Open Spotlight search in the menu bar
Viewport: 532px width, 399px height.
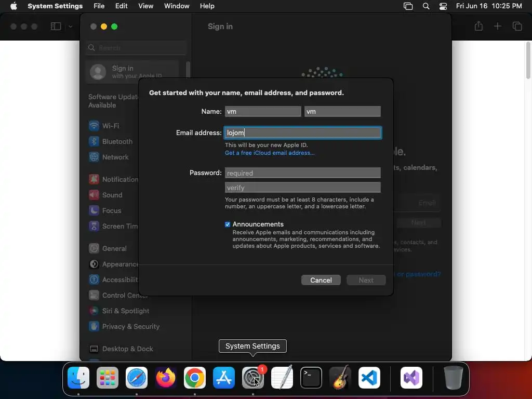pos(426,6)
